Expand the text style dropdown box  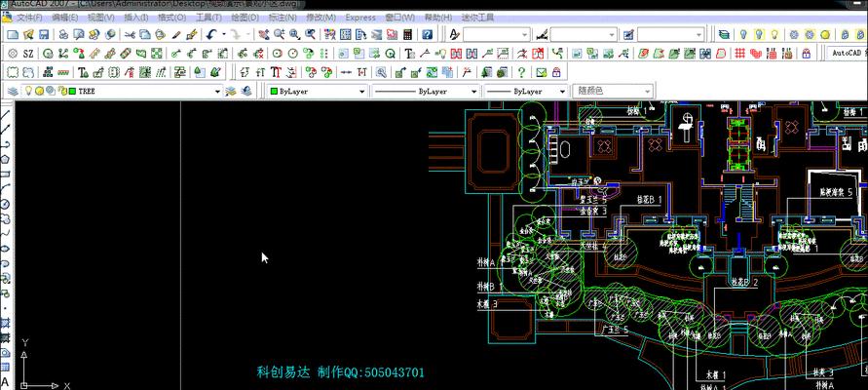point(525,35)
